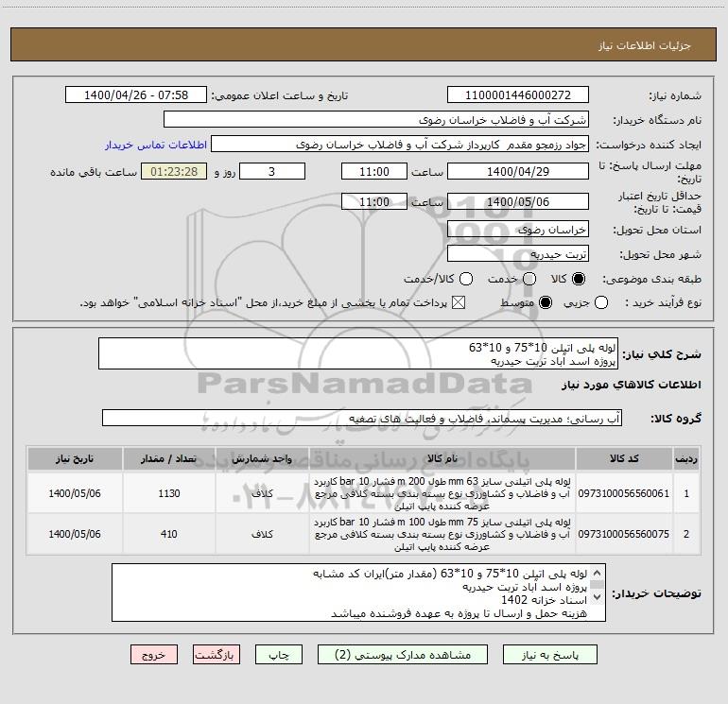
Task: Click the delivery city field تربت حیدریه
Action: (518, 254)
